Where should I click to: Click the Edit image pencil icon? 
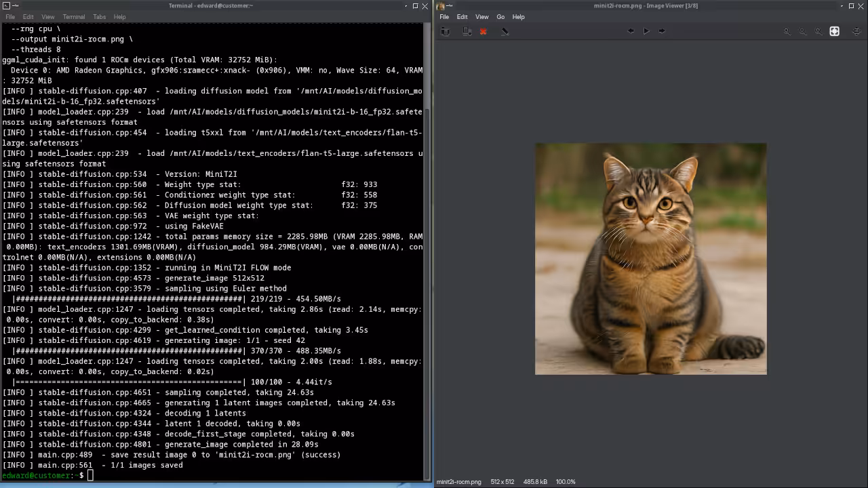click(505, 31)
